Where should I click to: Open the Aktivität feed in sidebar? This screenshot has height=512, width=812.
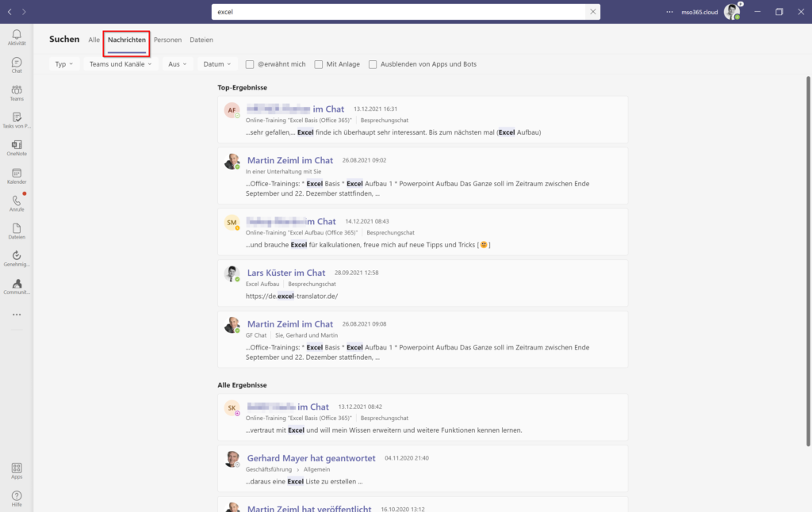click(17, 37)
